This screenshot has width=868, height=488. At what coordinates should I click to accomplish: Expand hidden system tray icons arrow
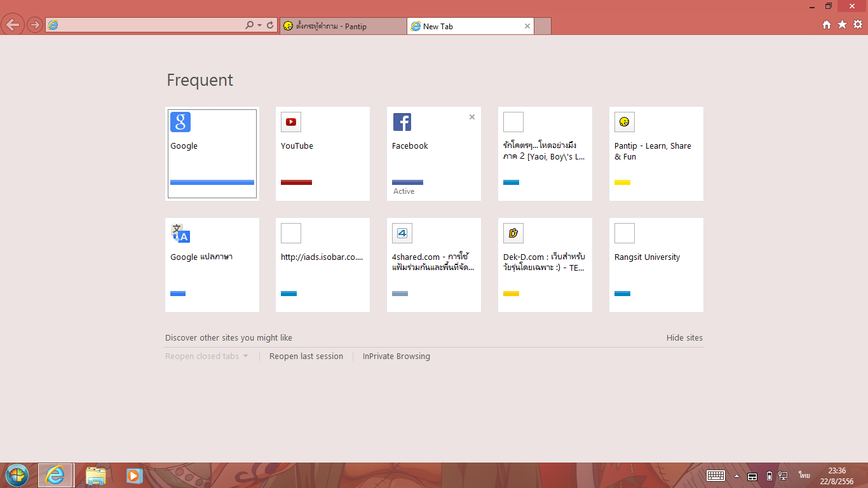pos(736,476)
